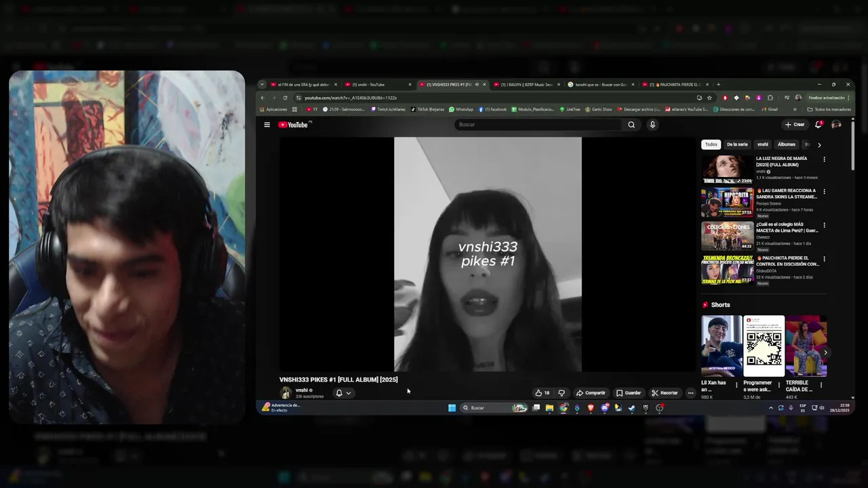Image resolution: width=868 pixels, height=488 pixels.
Task: Open the Lil Xan short thumbnail
Action: click(x=722, y=346)
